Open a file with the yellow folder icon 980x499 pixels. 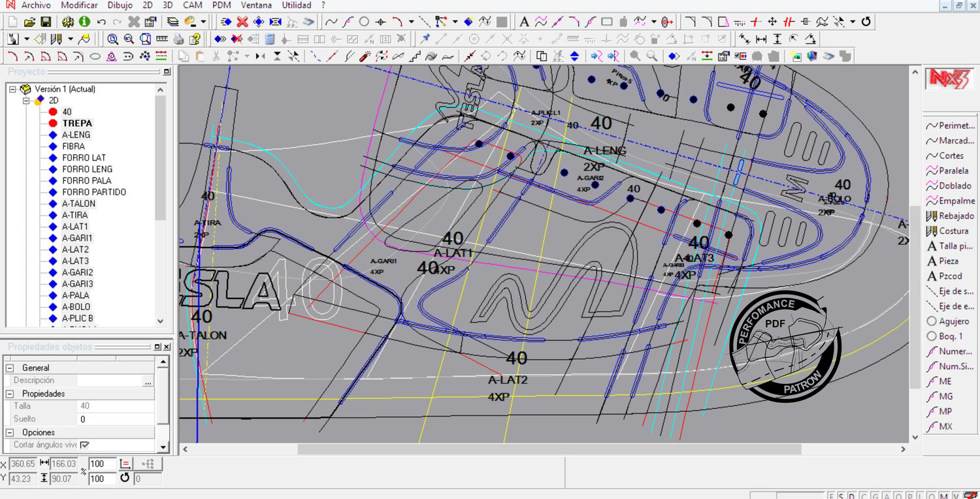point(29,22)
